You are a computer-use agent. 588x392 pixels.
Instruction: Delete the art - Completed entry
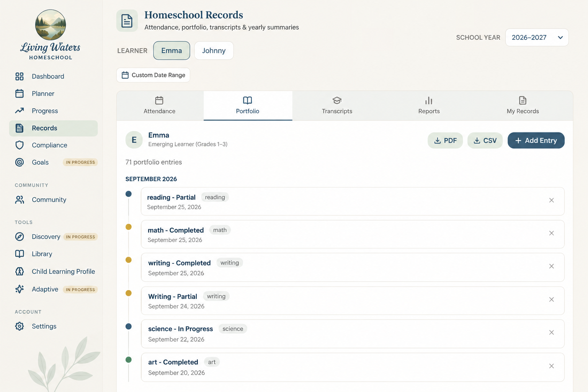click(x=552, y=366)
